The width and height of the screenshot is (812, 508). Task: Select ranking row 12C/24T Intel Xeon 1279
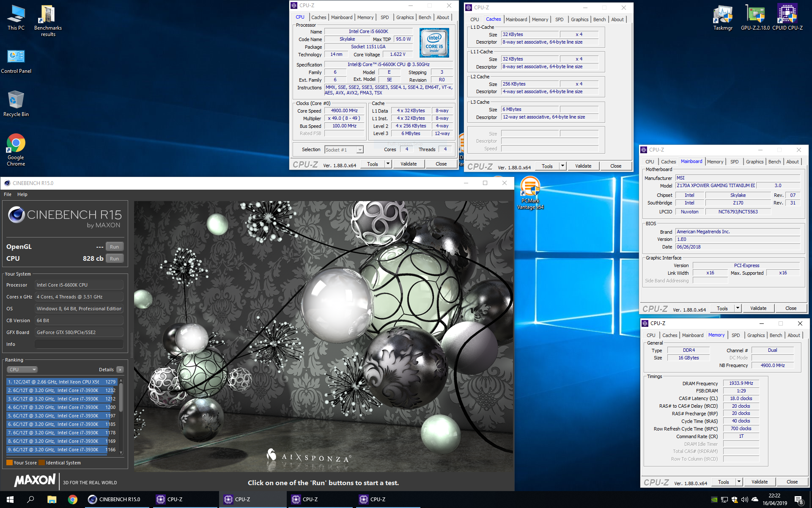point(62,382)
